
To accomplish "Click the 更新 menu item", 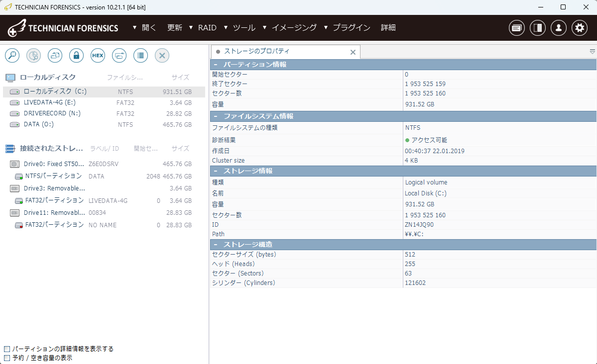I will point(175,28).
